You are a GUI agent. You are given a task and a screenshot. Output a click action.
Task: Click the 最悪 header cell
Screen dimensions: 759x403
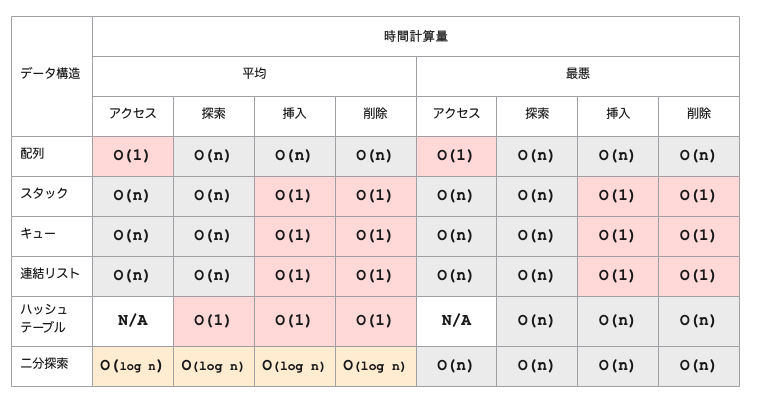pyautogui.click(x=577, y=75)
